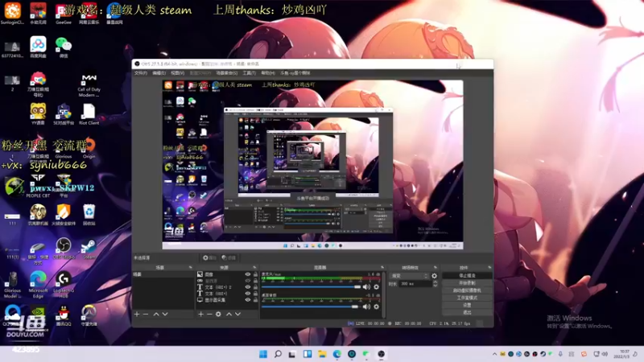Screen dimensions: 644x362
Task: Click the 工作室模式 button
Action: 467,298
